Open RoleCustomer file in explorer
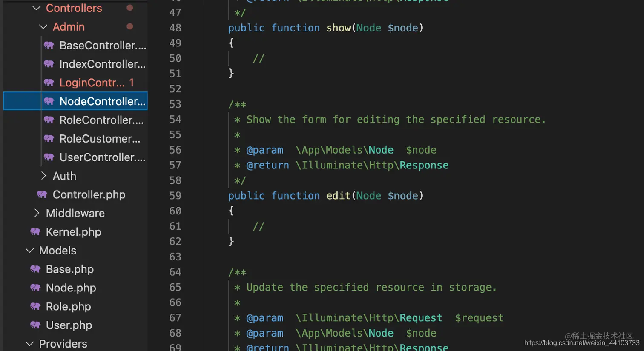This screenshot has width=644, height=351. (x=100, y=139)
